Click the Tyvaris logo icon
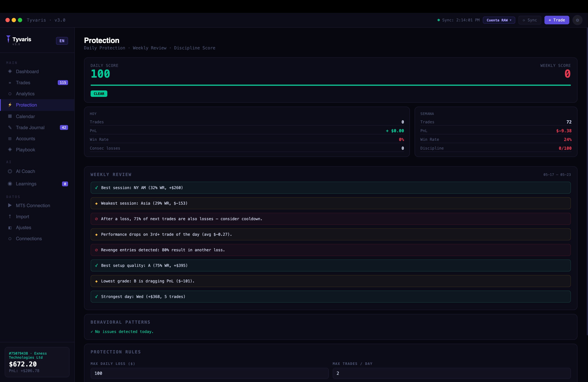 click(8, 39)
